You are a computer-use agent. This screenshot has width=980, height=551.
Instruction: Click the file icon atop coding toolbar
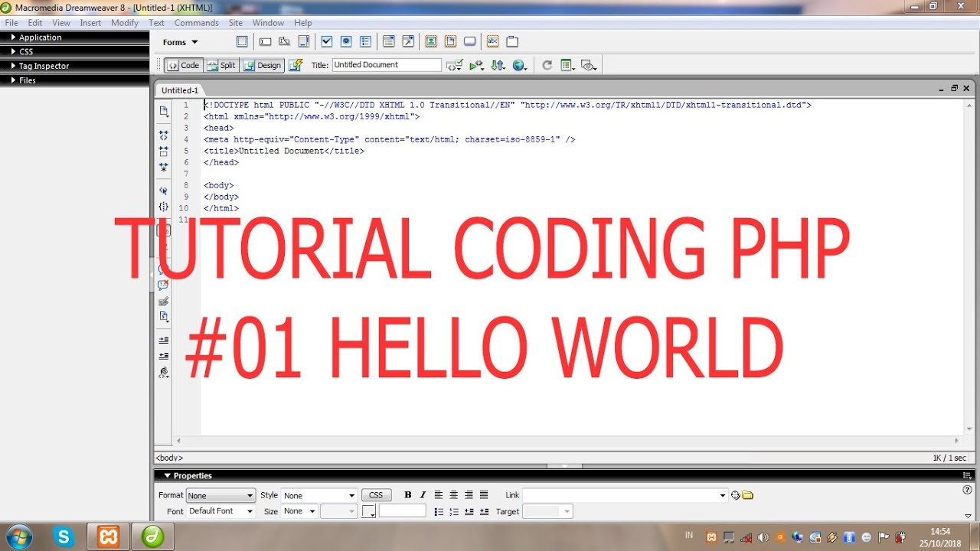pos(163,111)
